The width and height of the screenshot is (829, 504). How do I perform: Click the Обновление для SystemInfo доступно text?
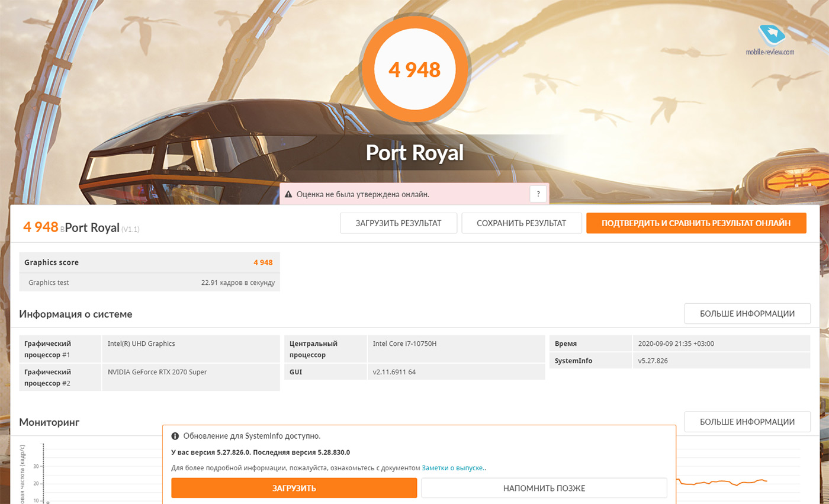tap(252, 436)
